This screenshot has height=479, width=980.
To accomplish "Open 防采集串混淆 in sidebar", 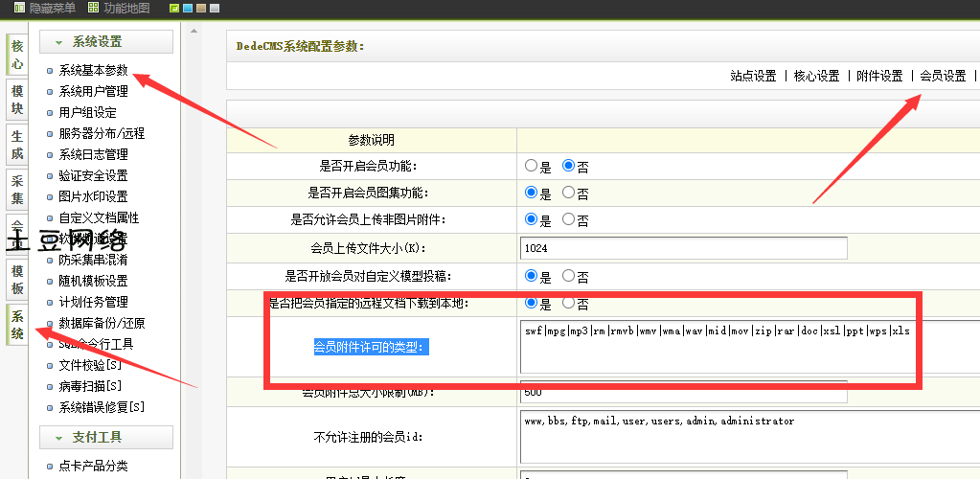I will click(93, 260).
